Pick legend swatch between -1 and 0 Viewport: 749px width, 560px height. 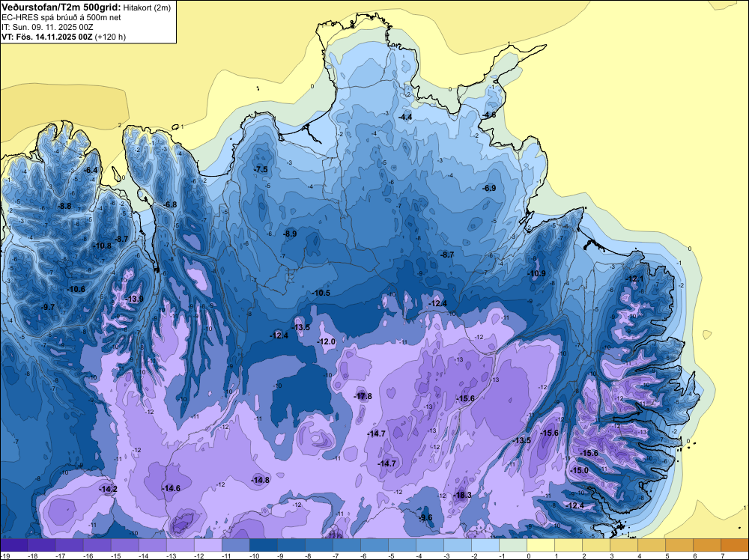(x=512, y=545)
